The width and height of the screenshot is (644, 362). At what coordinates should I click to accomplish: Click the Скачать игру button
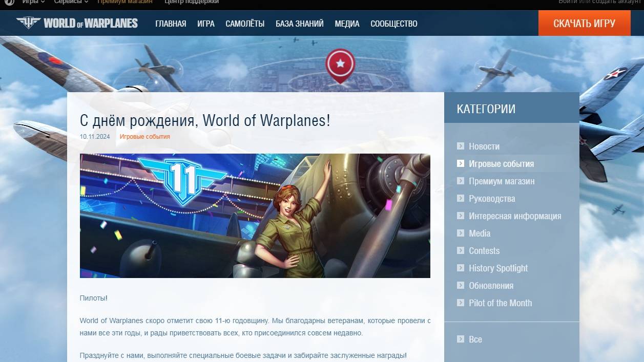point(585,23)
